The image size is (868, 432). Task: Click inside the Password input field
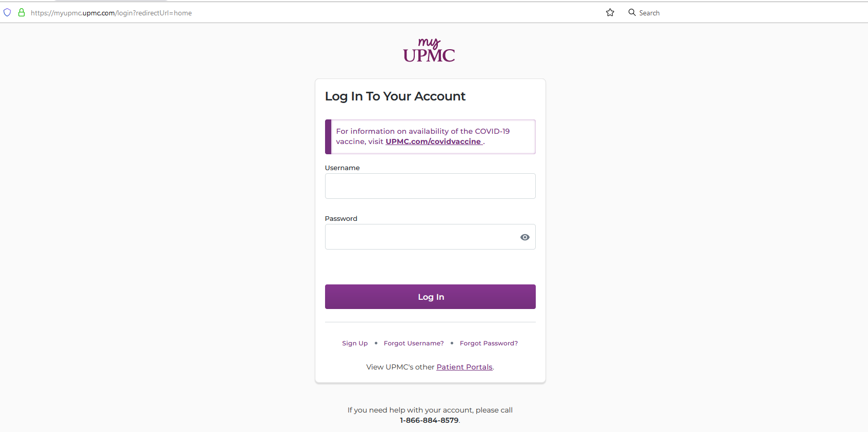[420, 237]
